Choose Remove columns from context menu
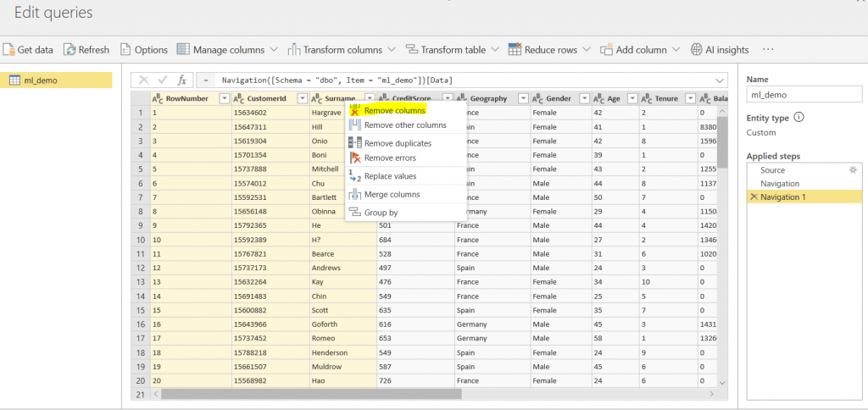The width and height of the screenshot is (868, 410). [x=394, y=110]
